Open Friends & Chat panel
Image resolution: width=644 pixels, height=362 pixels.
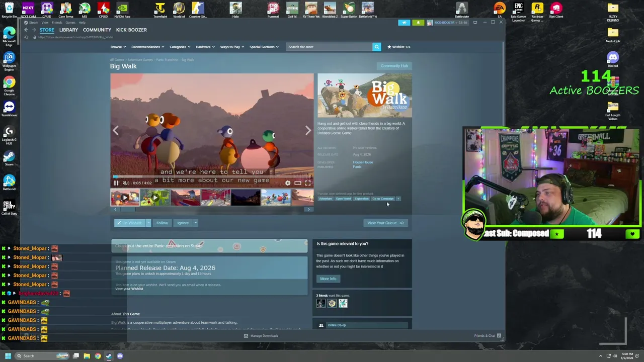tap(488, 336)
